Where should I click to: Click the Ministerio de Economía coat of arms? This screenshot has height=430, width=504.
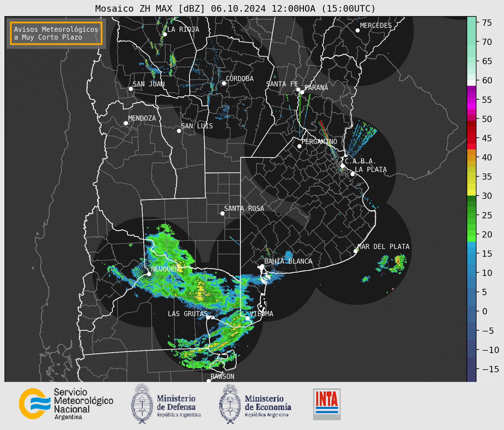[x=230, y=404]
